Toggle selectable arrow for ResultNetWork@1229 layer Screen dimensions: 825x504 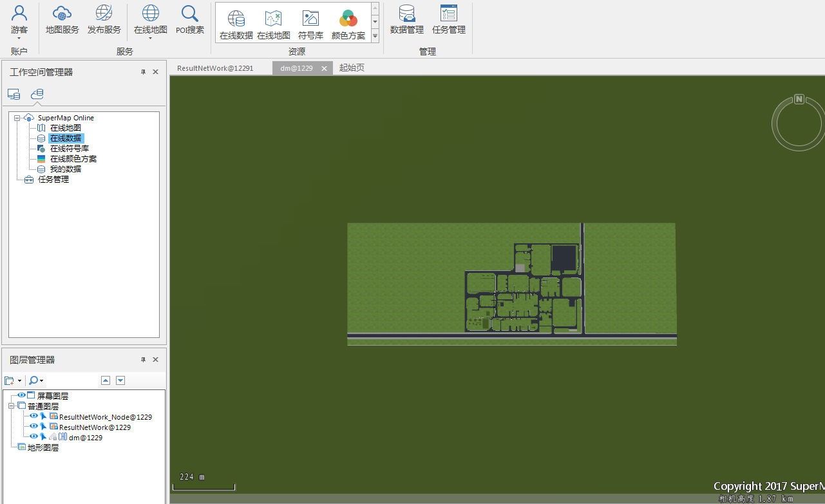point(43,427)
